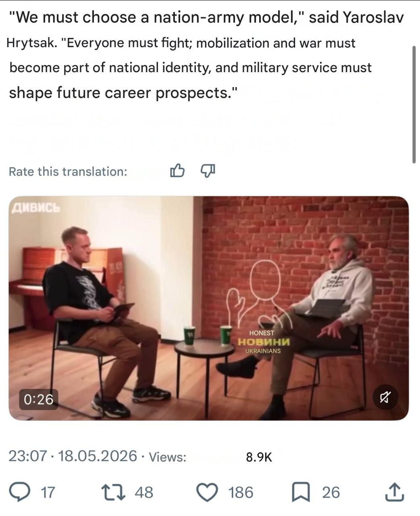
Task: Click the 0:26 video duration badge
Action: (x=39, y=399)
